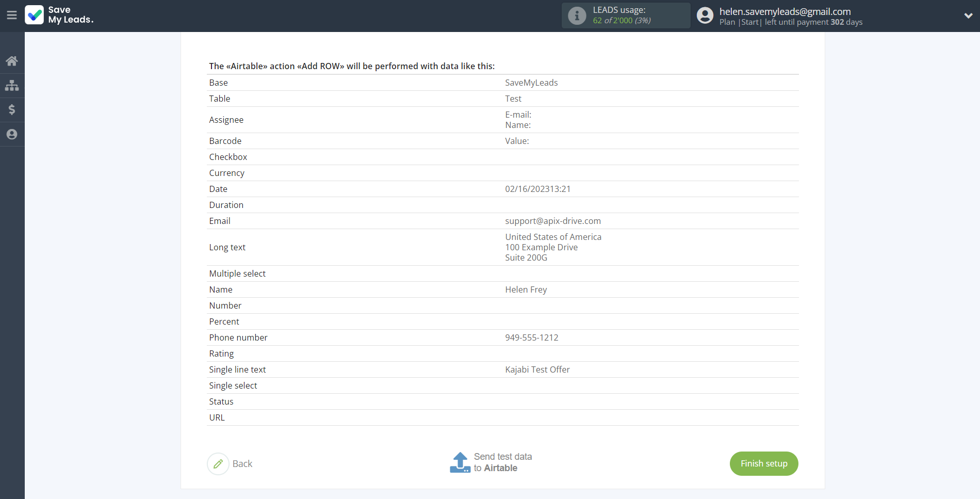Click the Finish setup button
Viewport: 980px width, 499px height.
(764, 463)
